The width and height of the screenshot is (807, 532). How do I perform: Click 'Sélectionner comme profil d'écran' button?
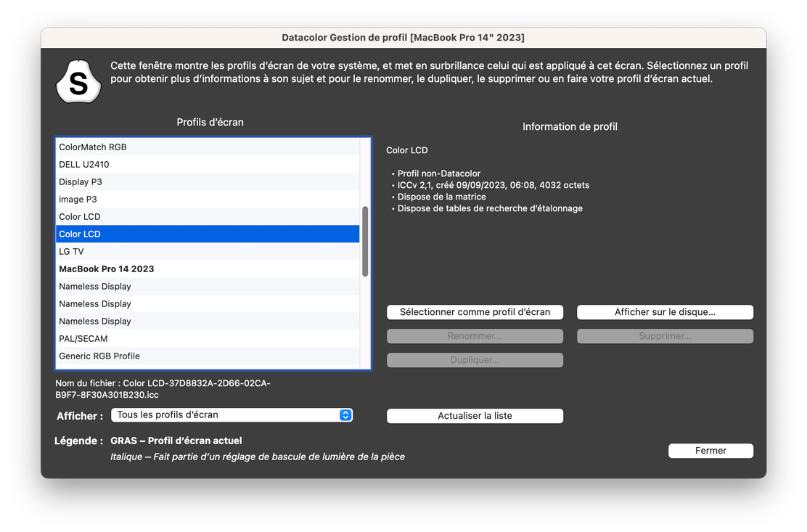coord(475,312)
